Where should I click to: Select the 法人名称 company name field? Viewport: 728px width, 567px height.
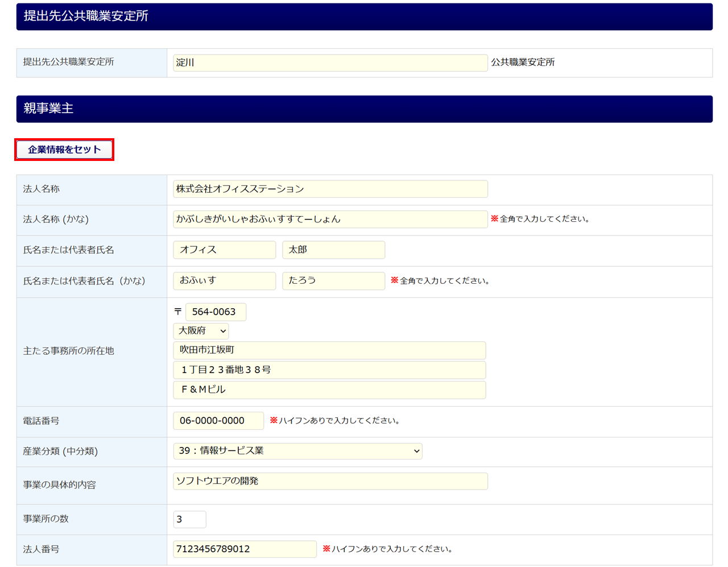coord(330,189)
